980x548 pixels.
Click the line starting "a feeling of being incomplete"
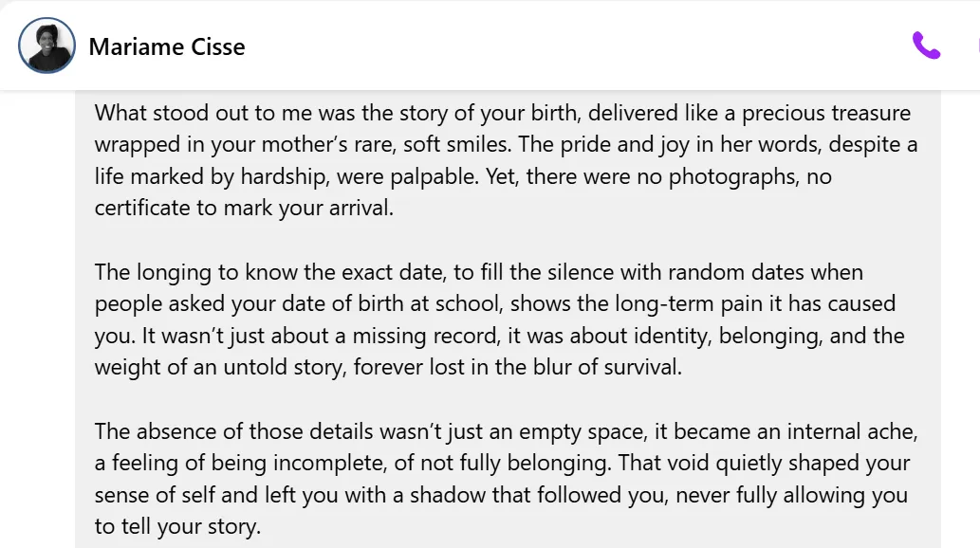(502, 463)
